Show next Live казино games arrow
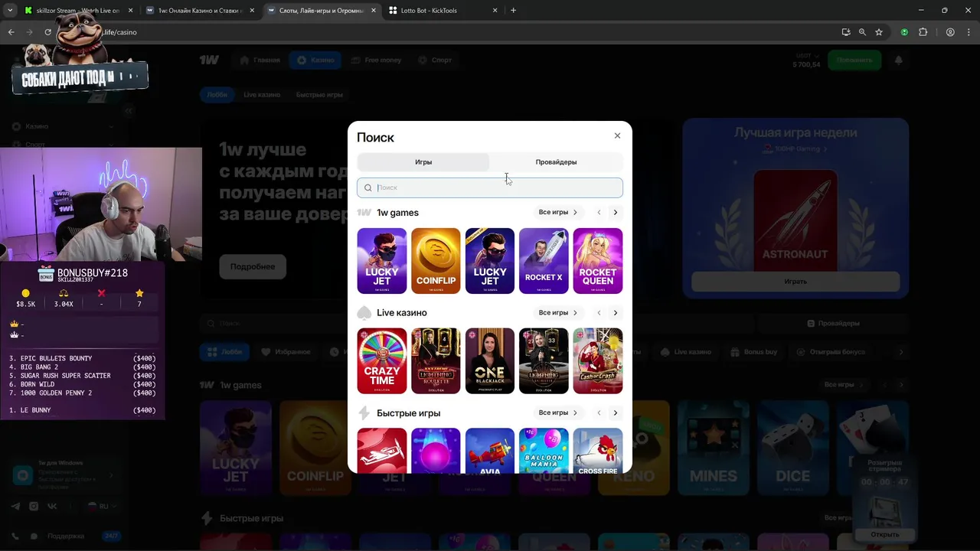Image resolution: width=980 pixels, height=551 pixels. pos(615,312)
